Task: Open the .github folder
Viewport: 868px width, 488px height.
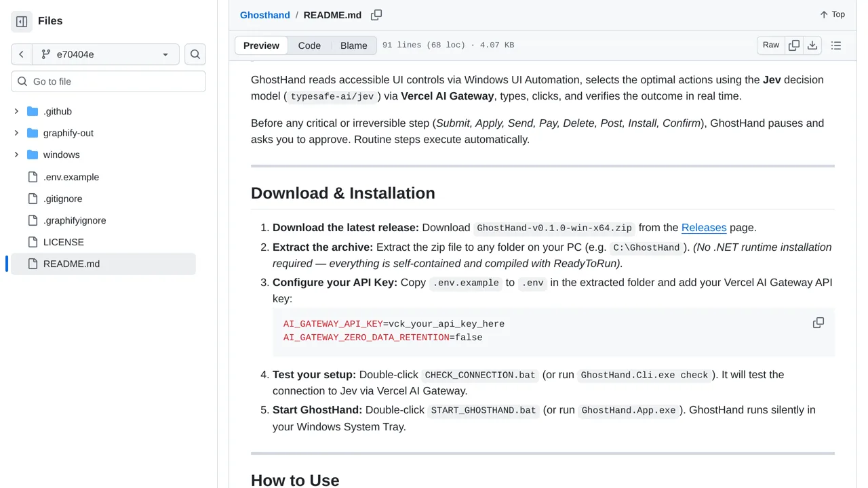Action: point(58,111)
